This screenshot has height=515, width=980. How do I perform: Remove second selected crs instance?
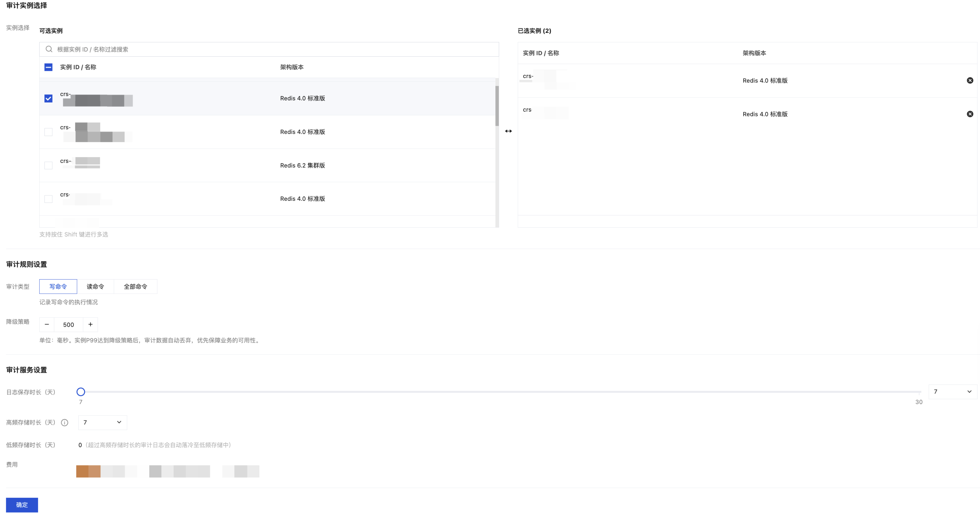click(x=970, y=114)
